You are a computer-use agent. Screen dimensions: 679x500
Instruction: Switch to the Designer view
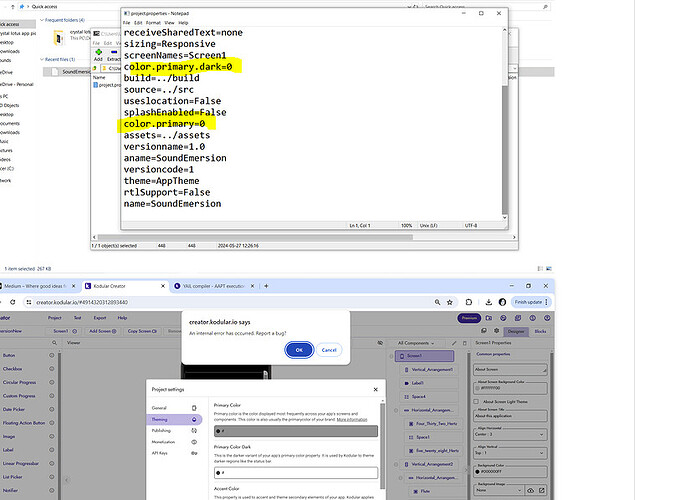click(516, 331)
